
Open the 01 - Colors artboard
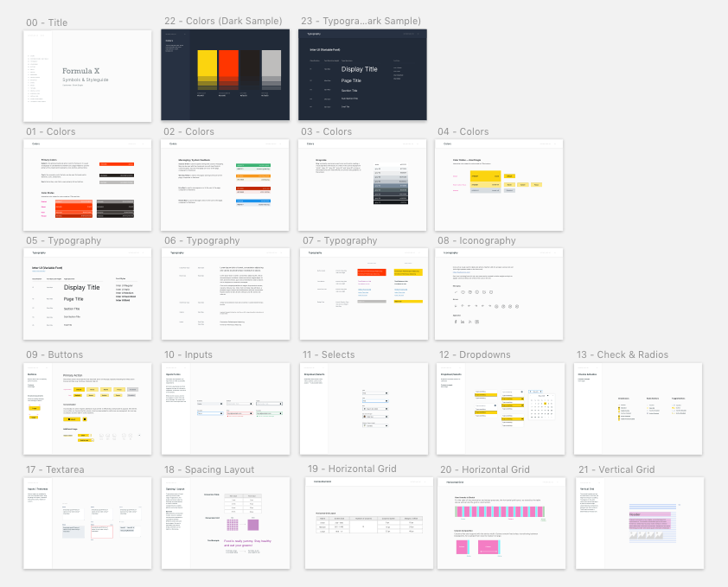coord(87,185)
